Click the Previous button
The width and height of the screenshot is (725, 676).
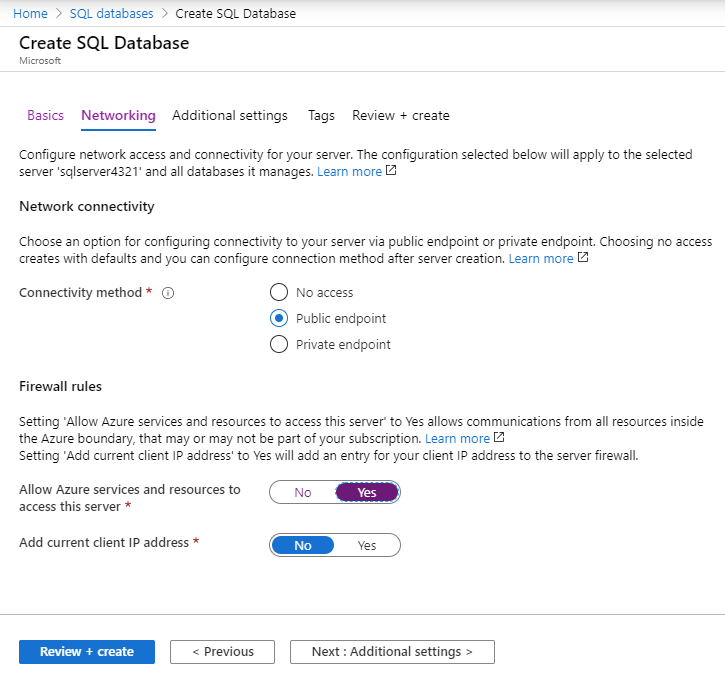coord(222,652)
